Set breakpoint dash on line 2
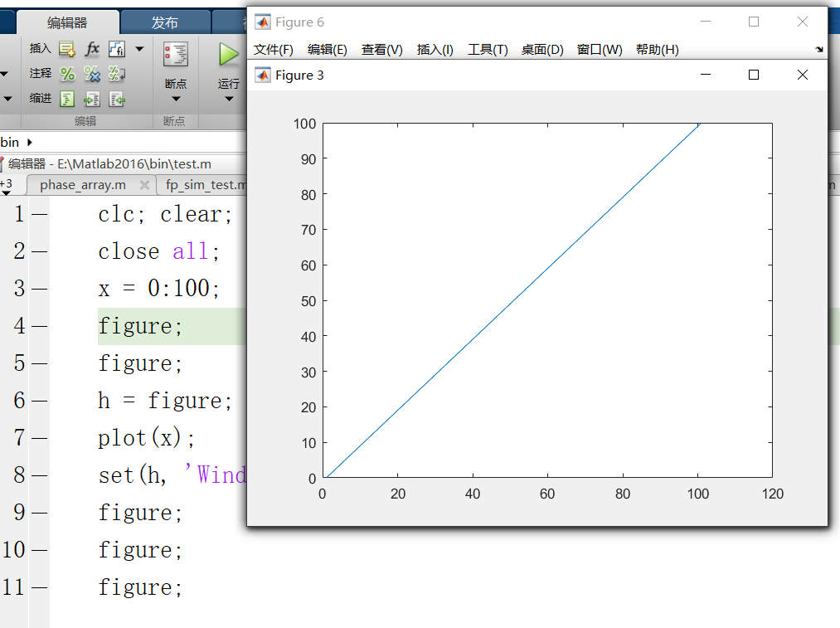 [40, 251]
